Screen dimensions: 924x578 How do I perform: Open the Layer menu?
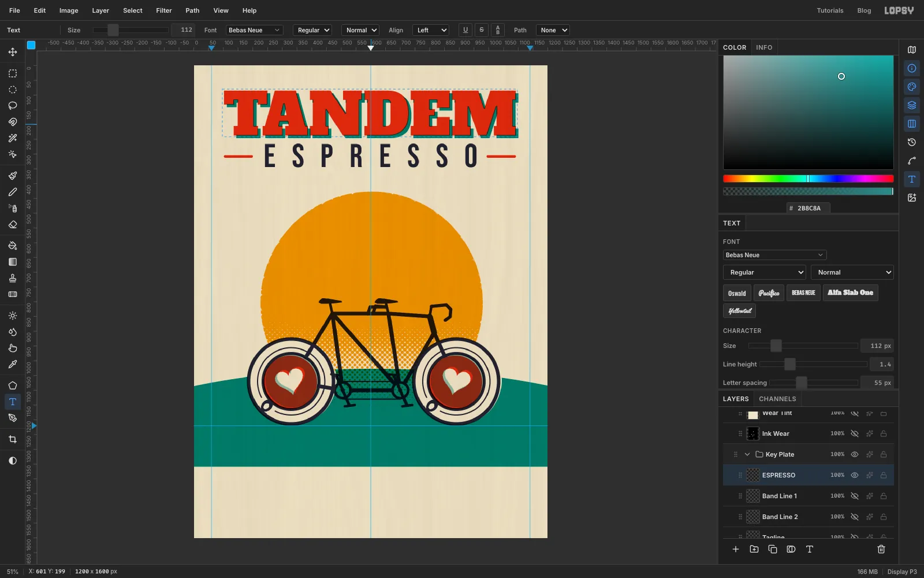(x=100, y=10)
